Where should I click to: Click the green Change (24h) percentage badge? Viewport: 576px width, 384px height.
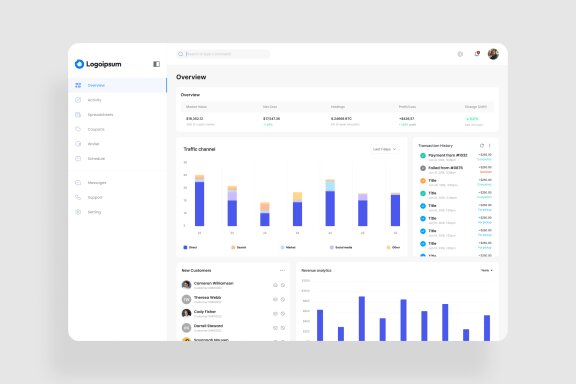click(472, 119)
